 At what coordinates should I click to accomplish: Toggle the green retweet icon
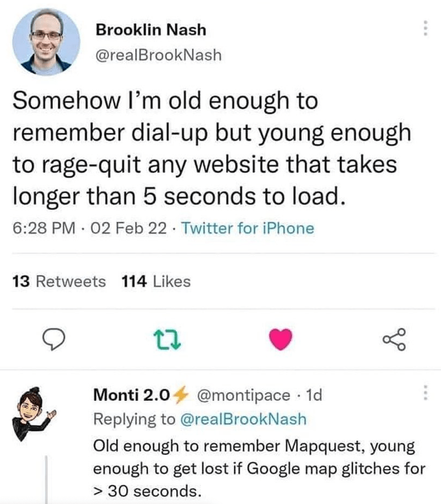pyautogui.click(x=167, y=340)
